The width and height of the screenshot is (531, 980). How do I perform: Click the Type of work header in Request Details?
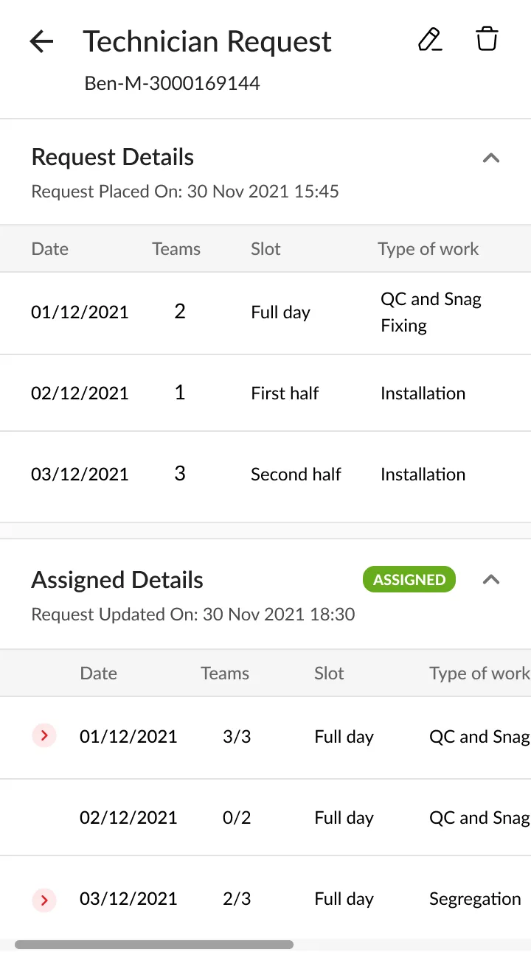click(428, 249)
